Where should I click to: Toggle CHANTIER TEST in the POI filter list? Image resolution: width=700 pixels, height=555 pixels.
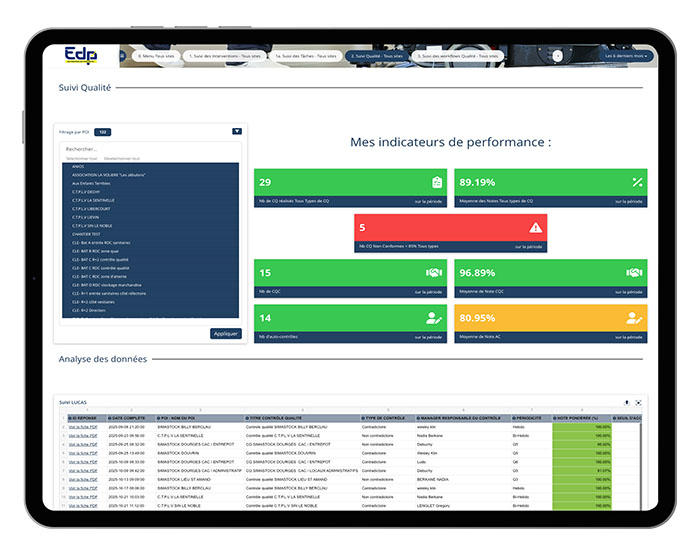[88, 234]
